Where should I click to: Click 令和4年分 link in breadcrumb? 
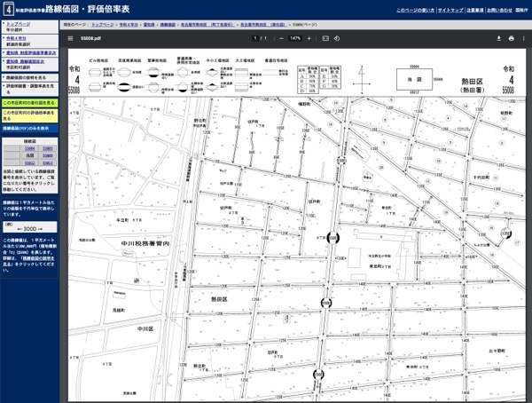point(129,25)
